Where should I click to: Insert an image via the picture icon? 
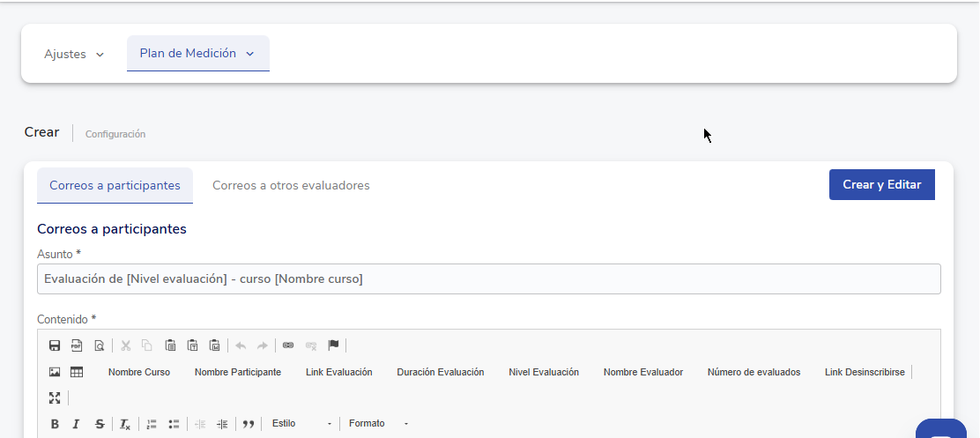[x=55, y=373]
